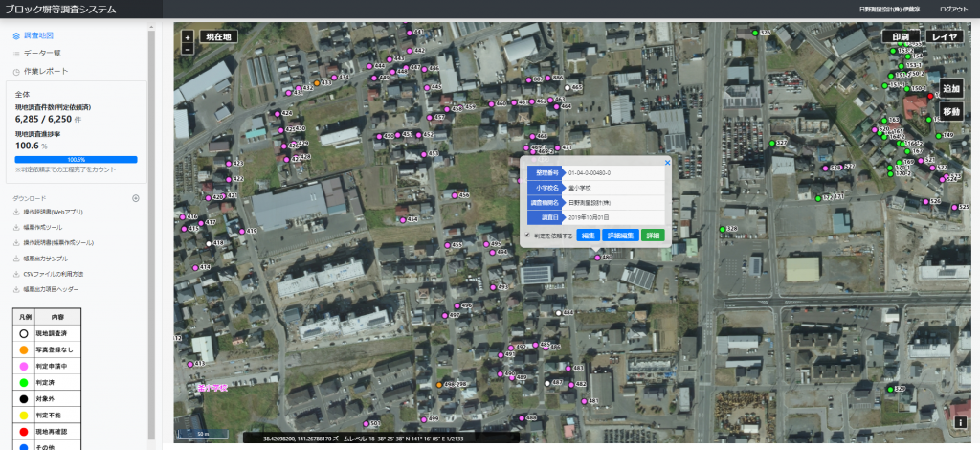The image size is (980, 450).
Task: Click the green marker labeled 328
Action: point(723,230)
